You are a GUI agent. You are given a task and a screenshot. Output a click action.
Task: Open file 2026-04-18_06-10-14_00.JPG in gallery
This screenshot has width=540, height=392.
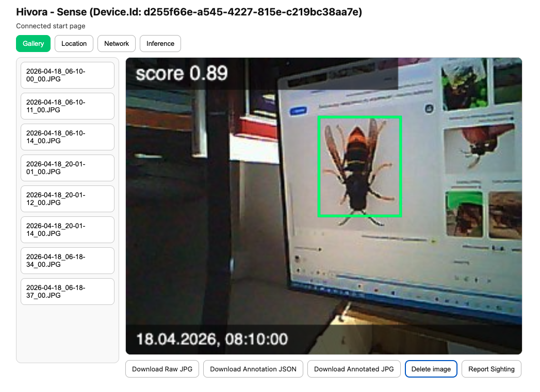[x=68, y=137]
